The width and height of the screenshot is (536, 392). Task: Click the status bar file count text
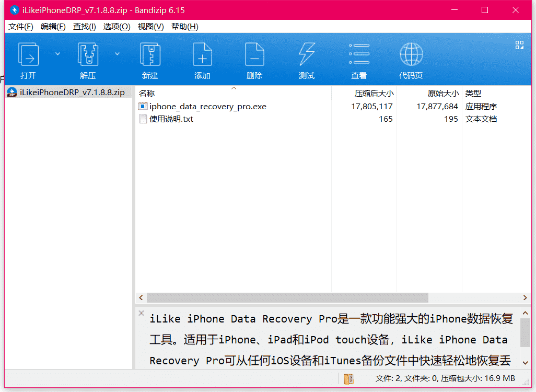pos(445,378)
